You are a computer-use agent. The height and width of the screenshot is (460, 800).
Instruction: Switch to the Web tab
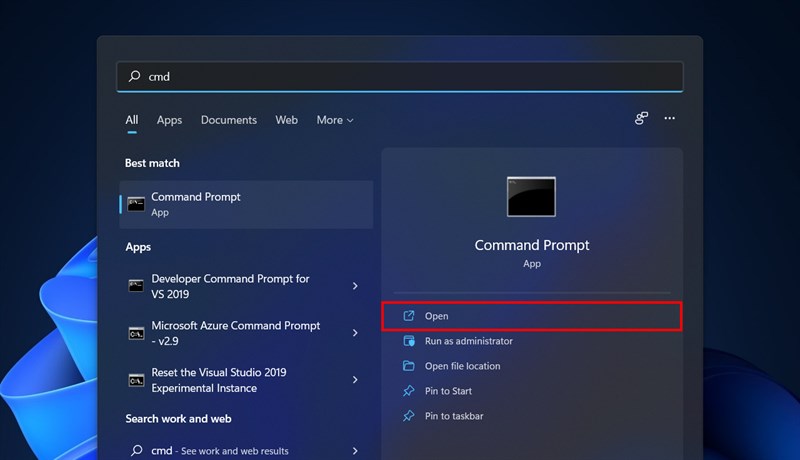point(286,120)
